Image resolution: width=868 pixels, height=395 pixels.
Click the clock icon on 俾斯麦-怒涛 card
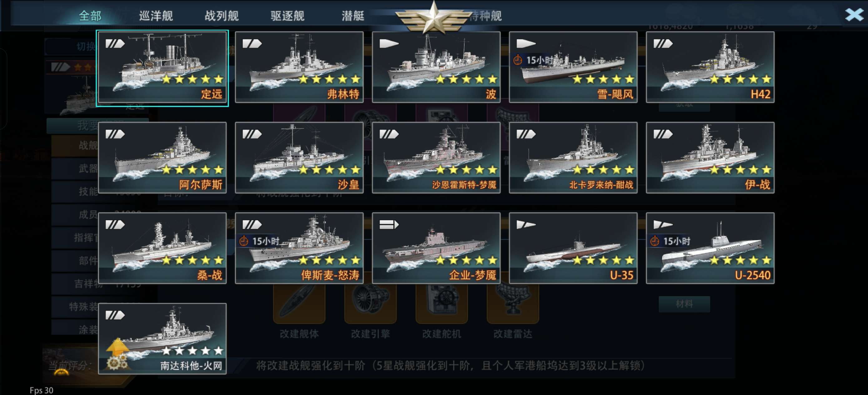click(x=243, y=241)
